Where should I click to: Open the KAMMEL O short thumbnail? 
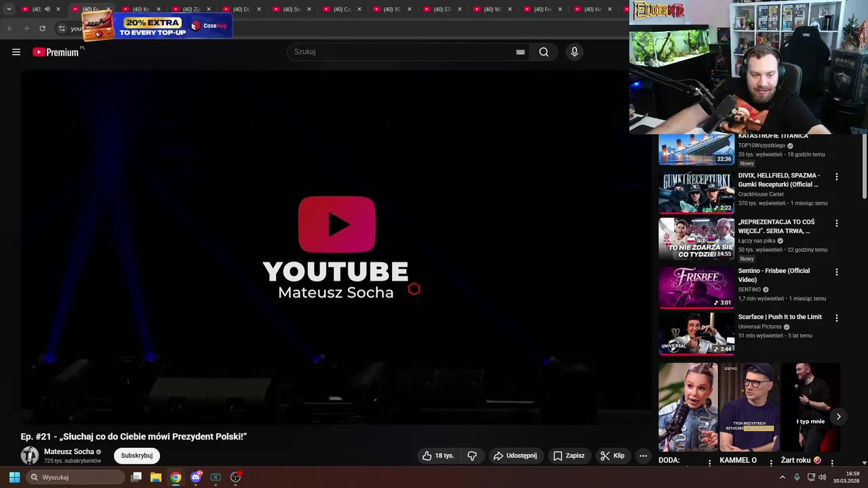point(749,407)
